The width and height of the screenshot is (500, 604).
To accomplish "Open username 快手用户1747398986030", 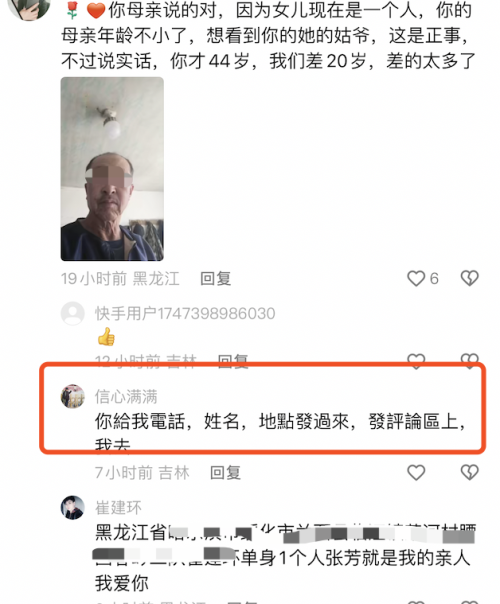I will coord(185,314).
